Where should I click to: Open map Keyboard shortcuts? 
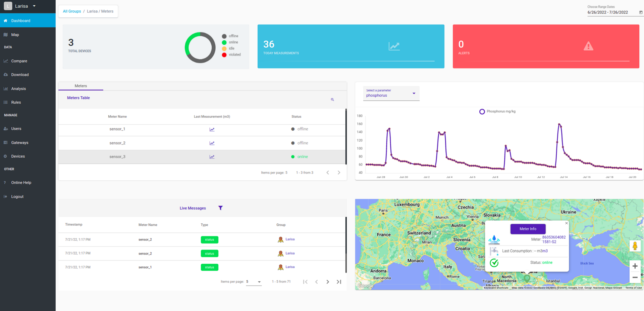pos(496,288)
